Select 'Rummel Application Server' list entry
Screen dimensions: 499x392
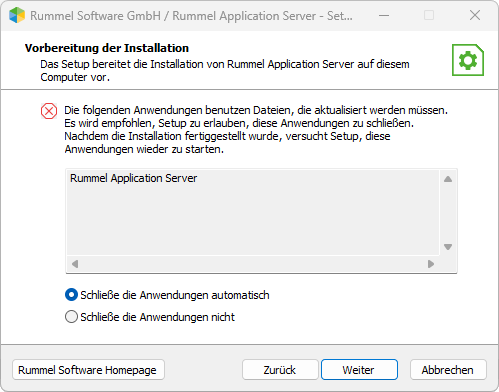[x=133, y=178]
